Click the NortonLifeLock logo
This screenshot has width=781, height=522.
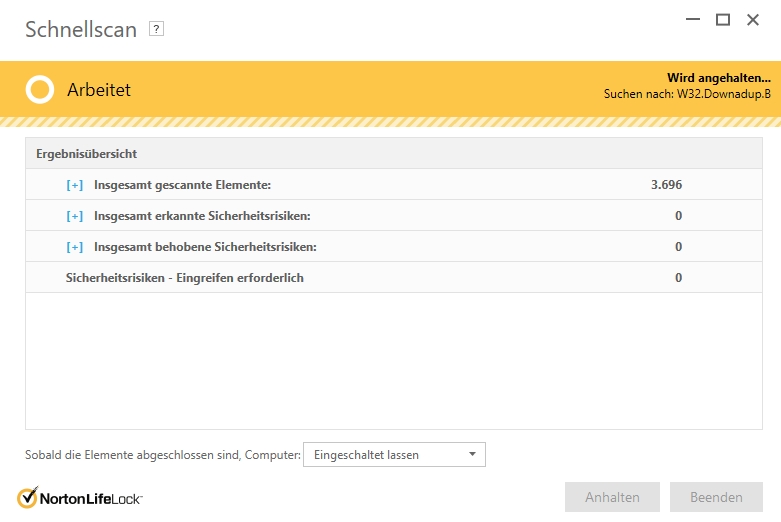80,498
